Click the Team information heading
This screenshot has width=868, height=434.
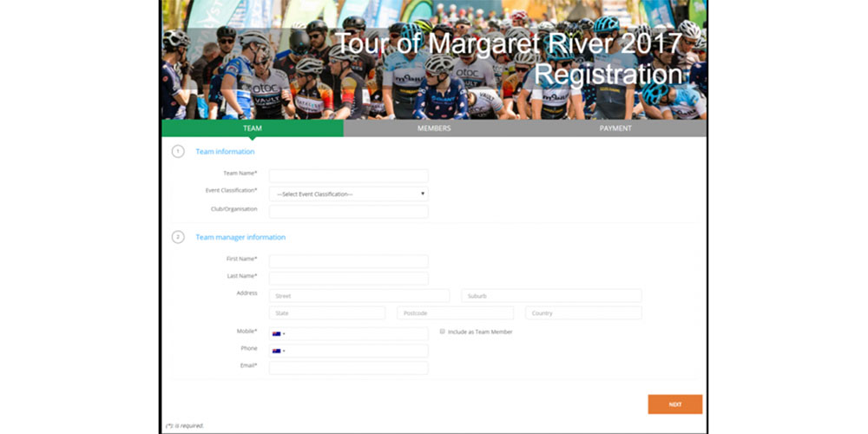click(x=225, y=152)
